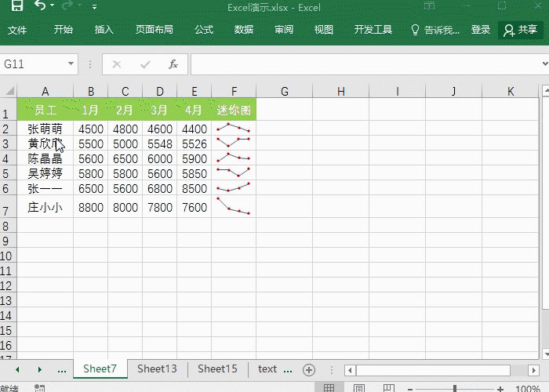Click the 共享 share button
The height and width of the screenshot is (392, 549).
521,30
